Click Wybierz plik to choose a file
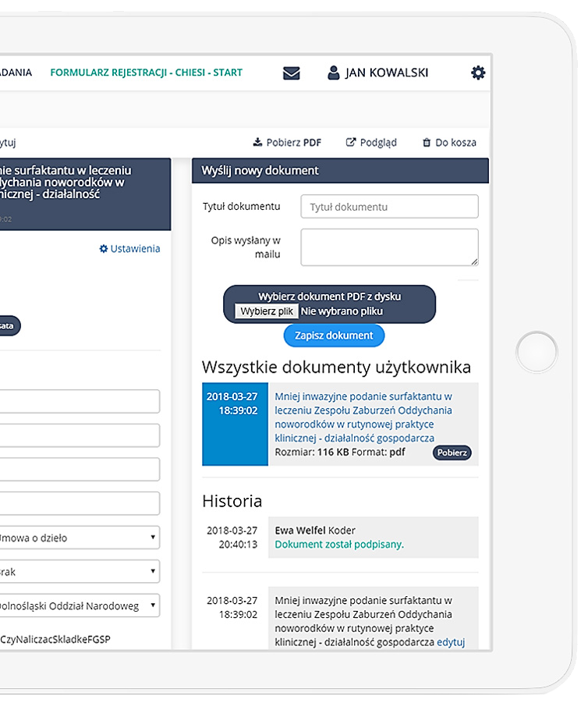This screenshot has width=588, height=703. 267,311
